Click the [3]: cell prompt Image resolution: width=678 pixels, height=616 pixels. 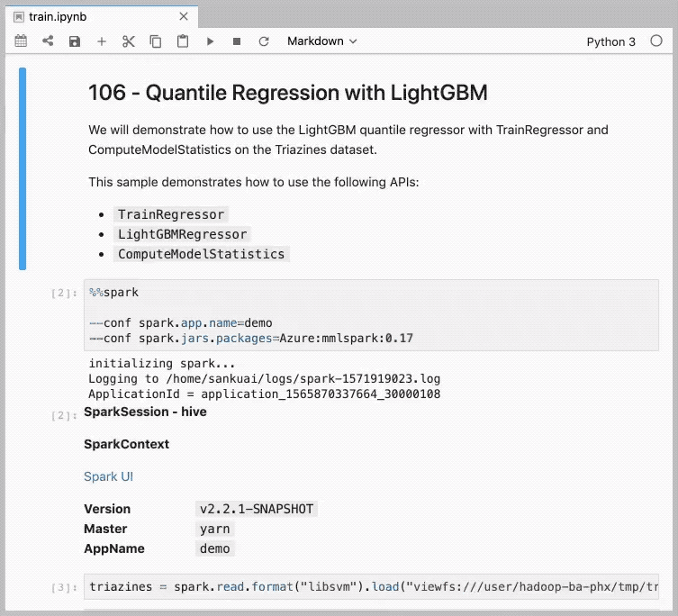[65, 587]
